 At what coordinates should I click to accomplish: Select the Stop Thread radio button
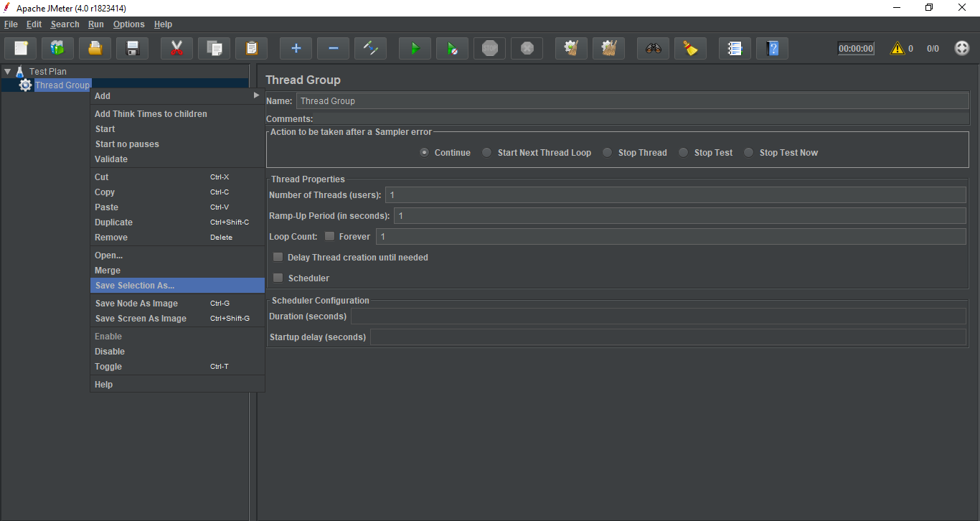608,152
